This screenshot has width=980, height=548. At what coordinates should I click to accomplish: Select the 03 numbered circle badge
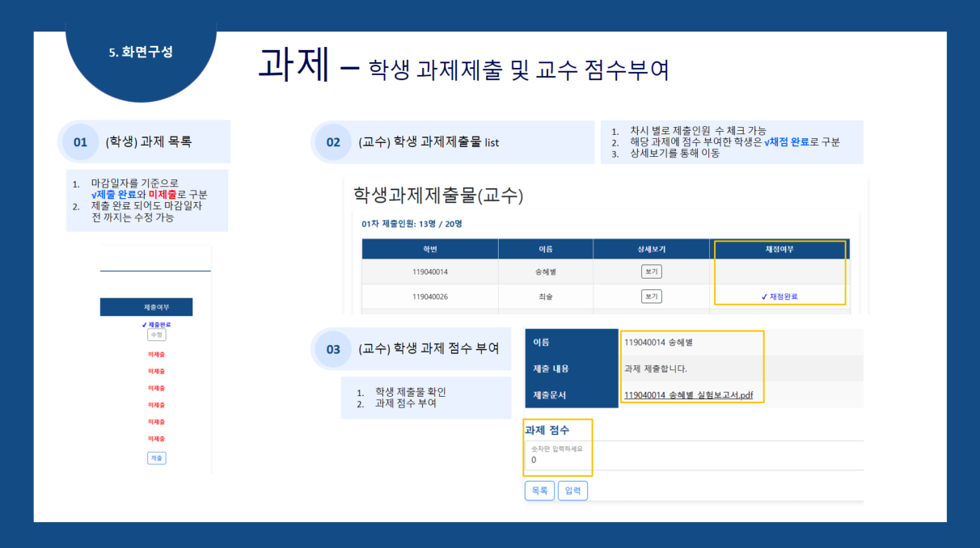tap(333, 349)
